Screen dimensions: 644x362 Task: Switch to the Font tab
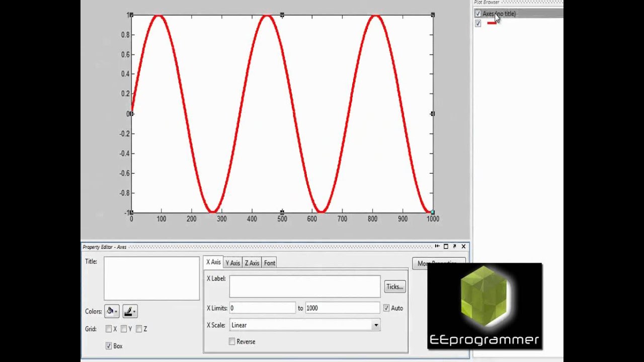click(270, 263)
